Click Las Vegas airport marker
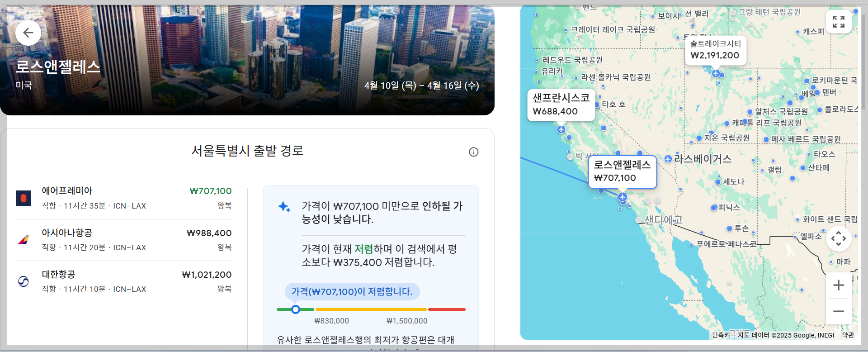 [x=668, y=159]
